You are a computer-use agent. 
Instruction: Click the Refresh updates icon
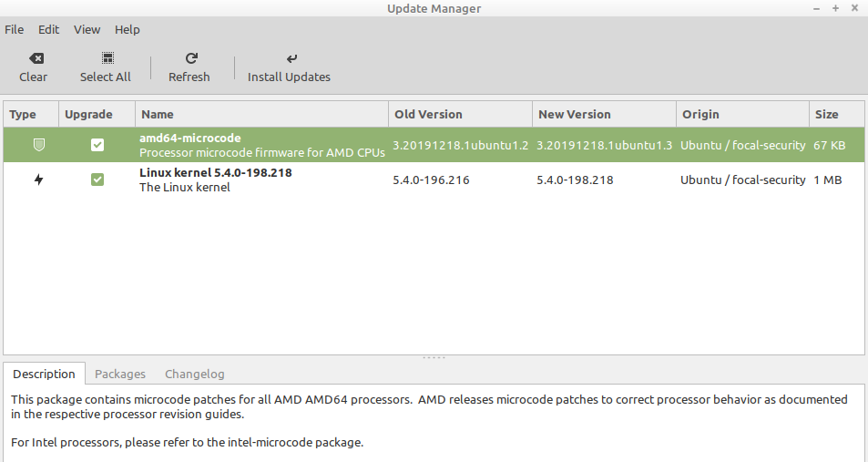point(189,58)
